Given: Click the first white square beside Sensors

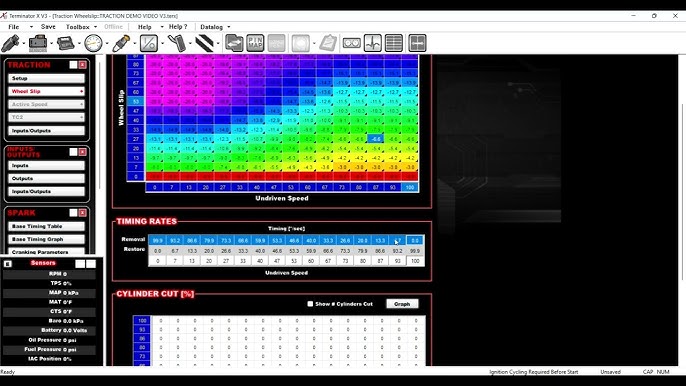Looking at the screenshot, I should (x=80, y=263).
